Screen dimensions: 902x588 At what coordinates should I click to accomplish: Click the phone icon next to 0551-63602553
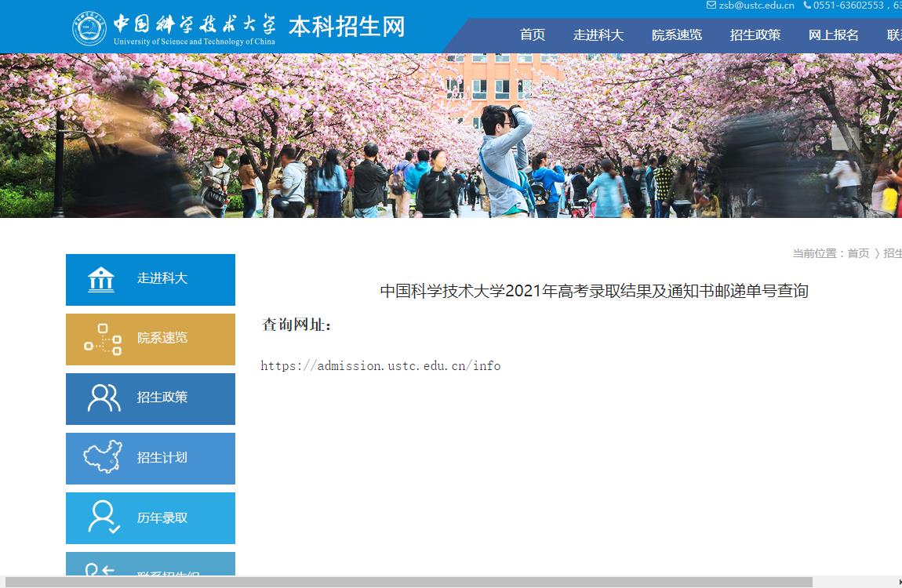[x=807, y=5]
